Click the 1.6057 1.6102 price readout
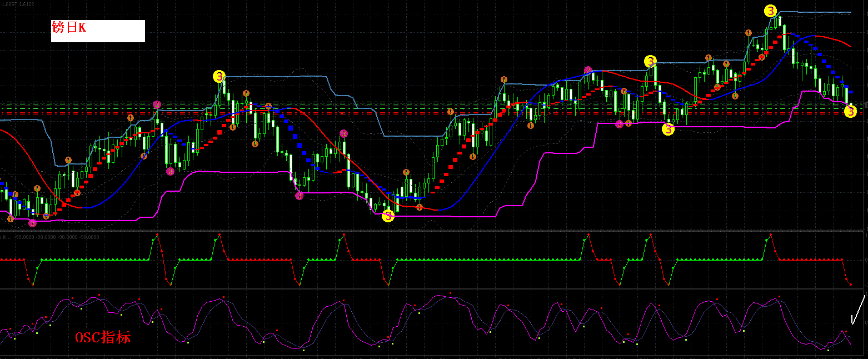 click(x=18, y=4)
